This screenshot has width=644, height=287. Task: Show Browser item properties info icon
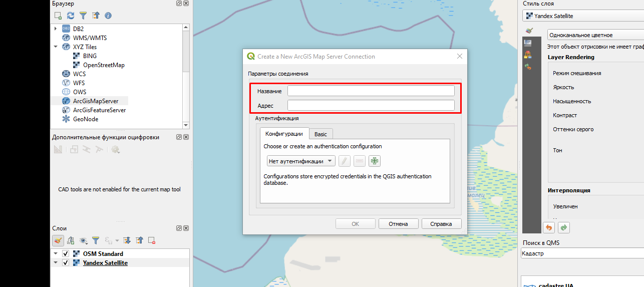pyautogui.click(x=108, y=16)
